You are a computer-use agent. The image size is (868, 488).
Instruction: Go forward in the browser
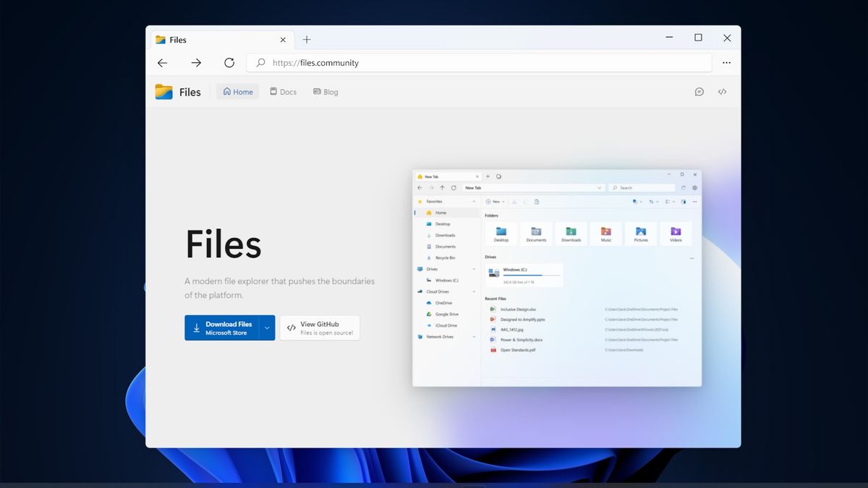[x=196, y=63]
